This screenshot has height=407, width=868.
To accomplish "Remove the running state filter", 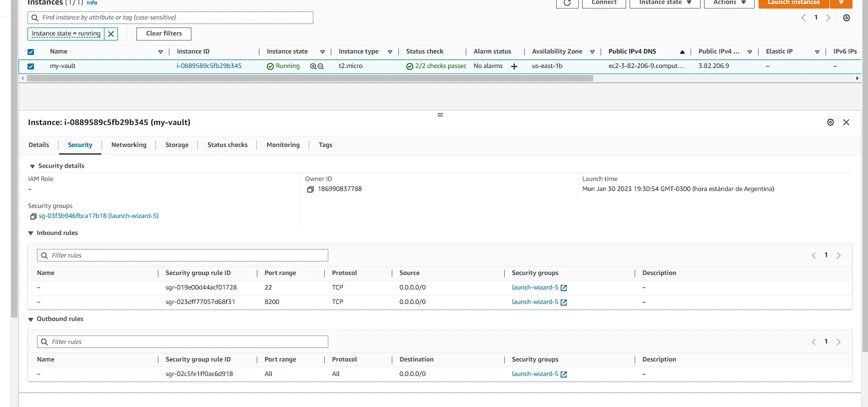I will tap(111, 34).
